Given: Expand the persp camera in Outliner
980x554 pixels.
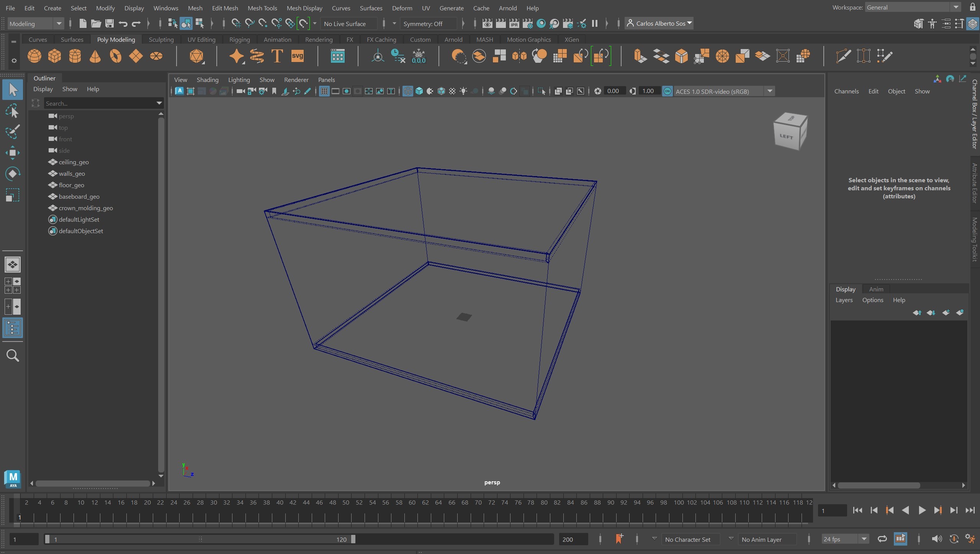Looking at the screenshot, I should [43, 116].
